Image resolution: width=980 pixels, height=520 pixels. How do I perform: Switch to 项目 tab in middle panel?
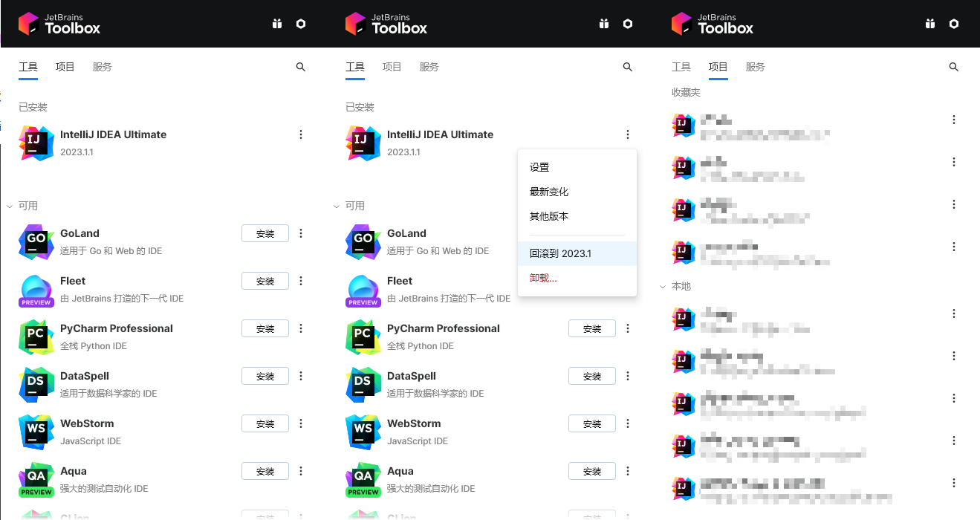[392, 67]
